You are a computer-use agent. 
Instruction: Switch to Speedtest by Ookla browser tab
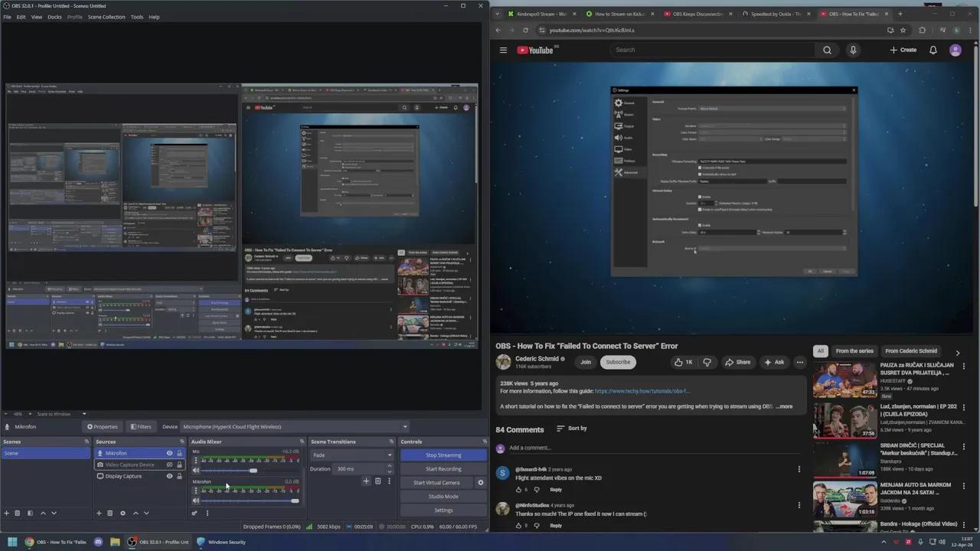[x=775, y=14]
